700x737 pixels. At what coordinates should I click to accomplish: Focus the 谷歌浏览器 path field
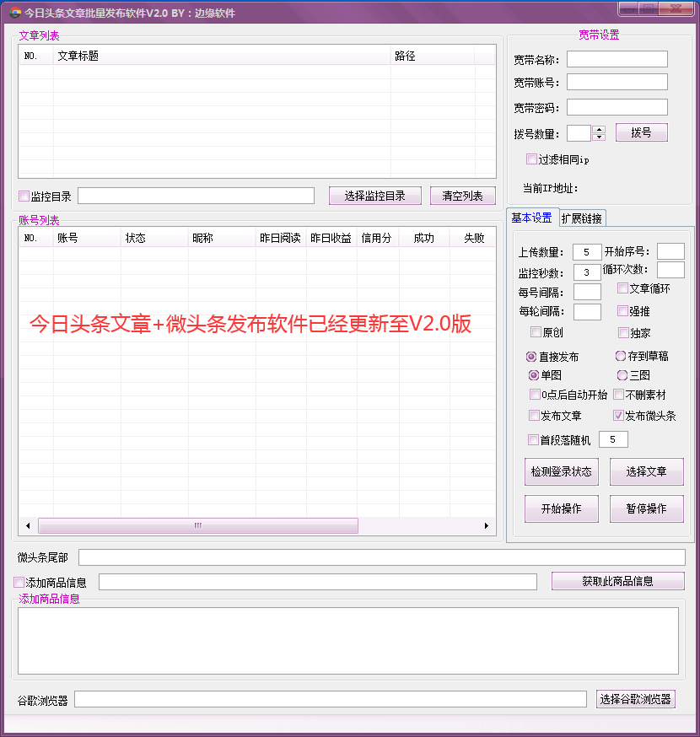331,699
